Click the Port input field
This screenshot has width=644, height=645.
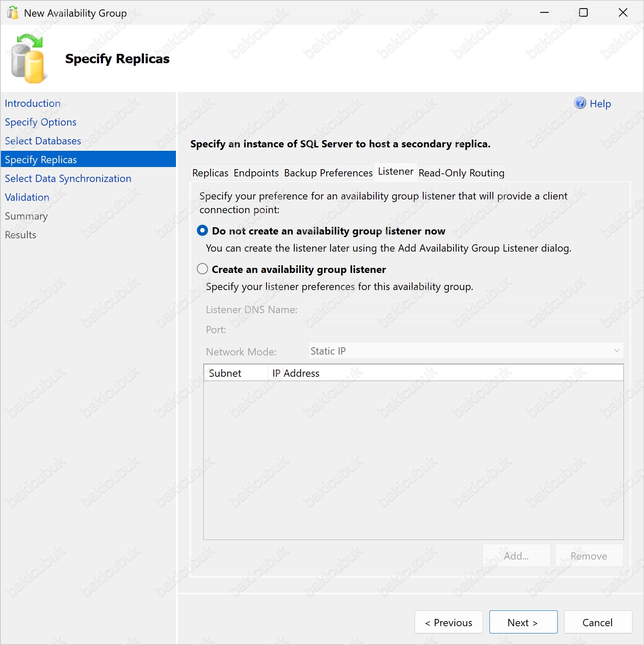pyautogui.click(x=465, y=329)
